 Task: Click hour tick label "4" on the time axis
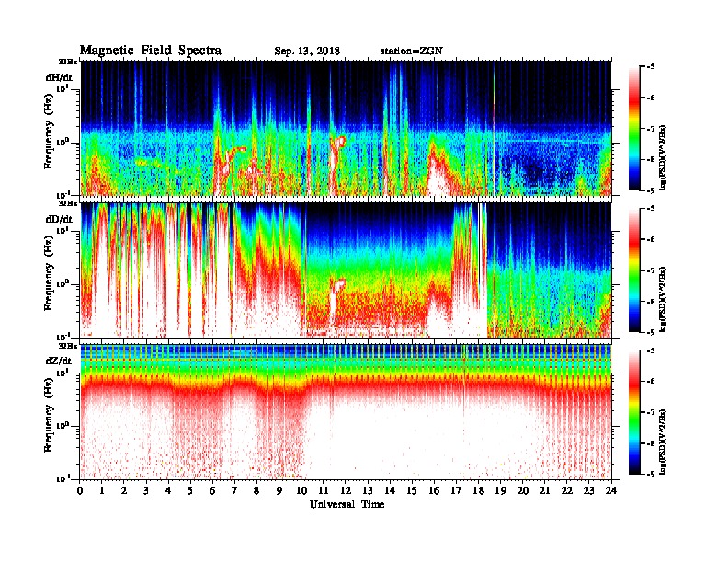pos(168,490)
